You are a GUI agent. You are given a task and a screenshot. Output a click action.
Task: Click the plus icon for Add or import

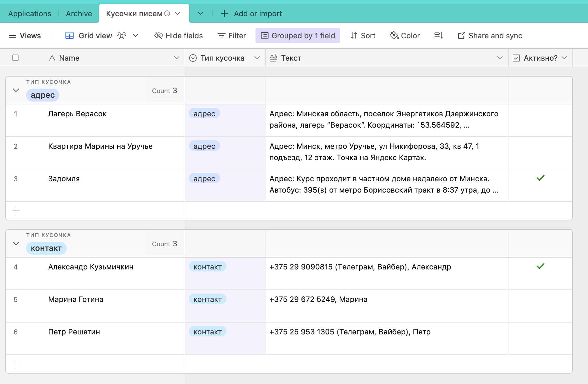point(224,13)
